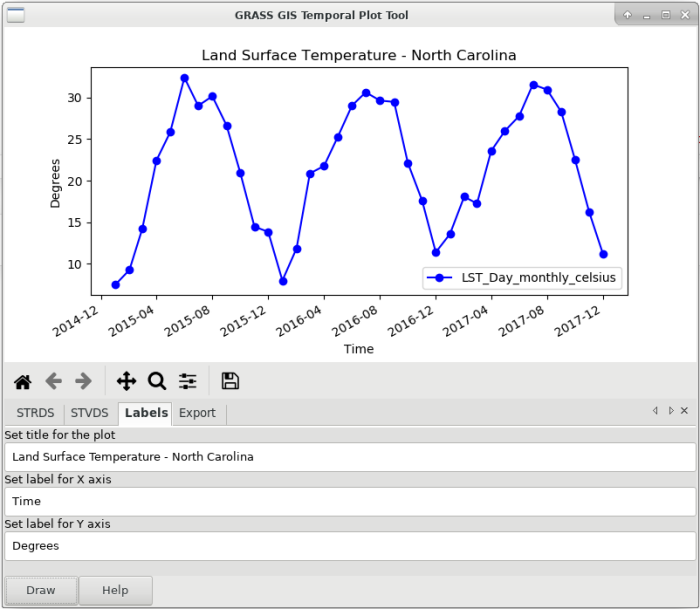Screen dimensions: 700x609
Task: Open the window menu icon in title bar
Action: click(16, 15)
